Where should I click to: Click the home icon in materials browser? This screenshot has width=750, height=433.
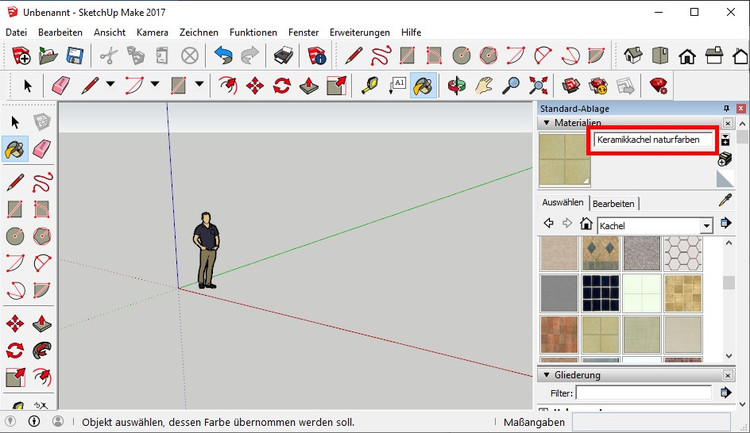(x=587, y=225)
